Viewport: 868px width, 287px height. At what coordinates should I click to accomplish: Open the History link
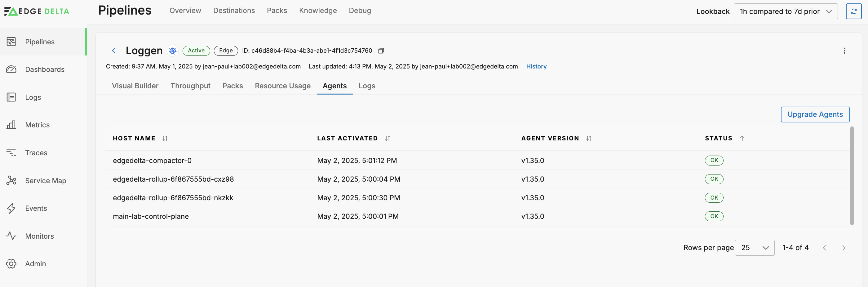click(536, 67)
